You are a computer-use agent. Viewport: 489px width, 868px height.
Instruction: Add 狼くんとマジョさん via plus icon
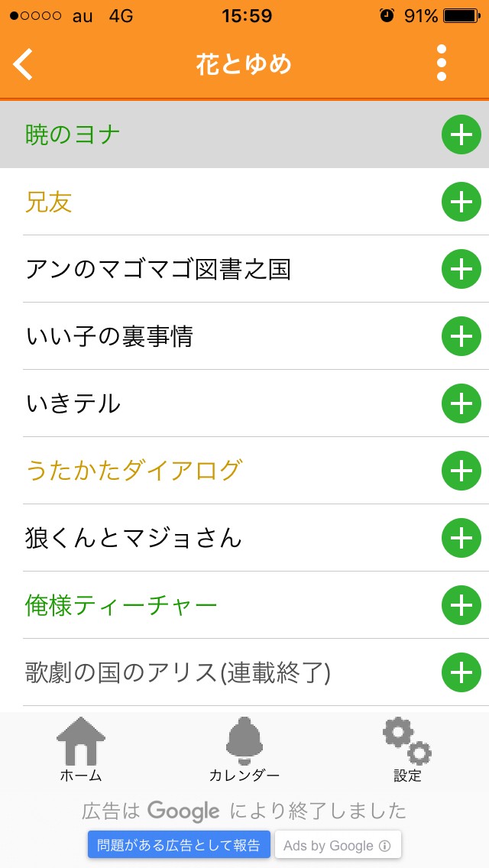[x=461, y=539]
